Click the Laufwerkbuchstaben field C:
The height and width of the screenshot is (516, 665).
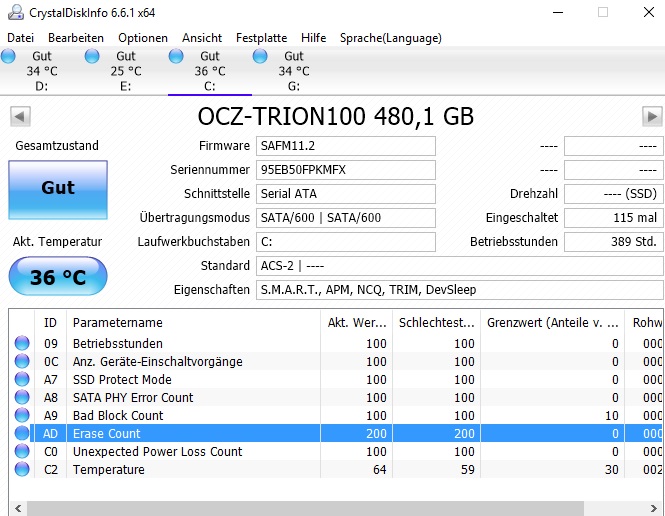(x=346, y=242)
